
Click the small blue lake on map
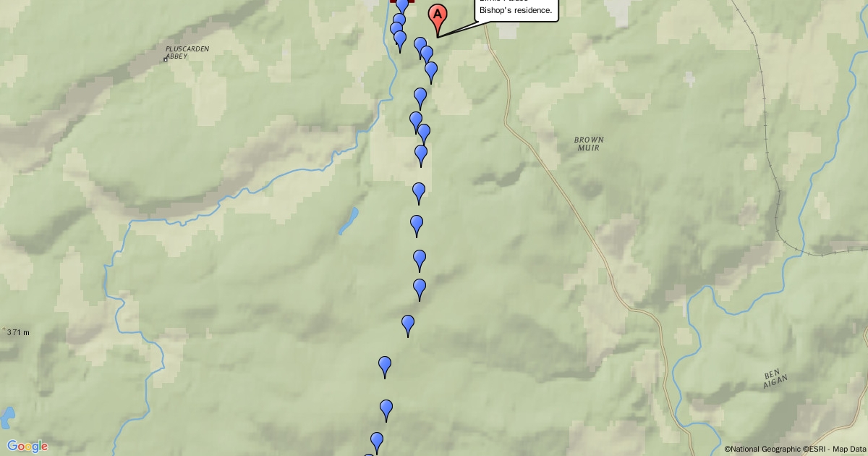(x=349, y=221)
